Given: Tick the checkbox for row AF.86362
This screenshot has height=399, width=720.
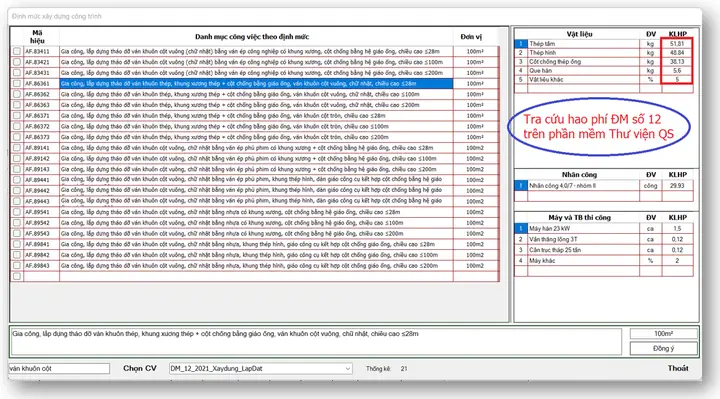Looking at the screenshot, I should tap(17, 94).
